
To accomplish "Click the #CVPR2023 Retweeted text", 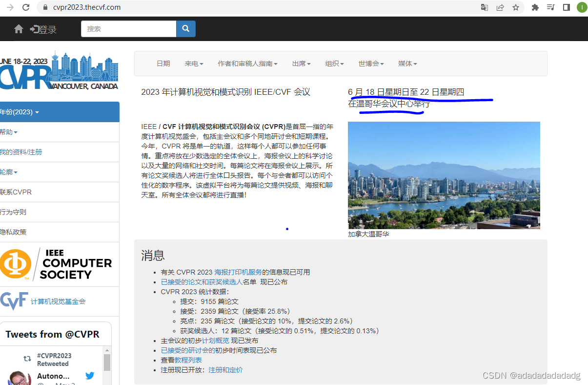I will coord(54,360).
